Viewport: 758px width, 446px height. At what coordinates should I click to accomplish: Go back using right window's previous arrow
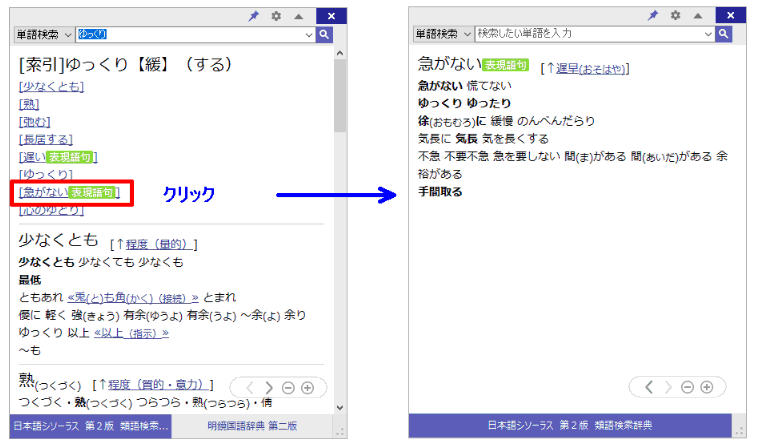pos(649,387)
